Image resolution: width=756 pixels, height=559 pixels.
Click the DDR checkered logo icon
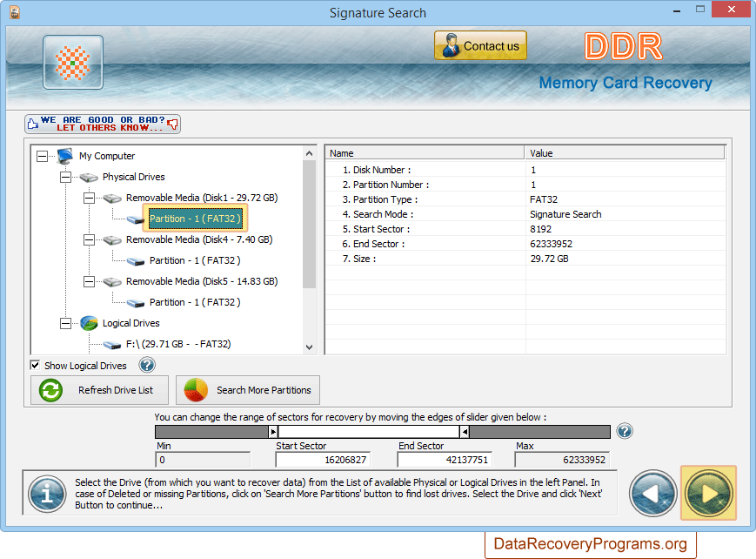pos(73,63)
